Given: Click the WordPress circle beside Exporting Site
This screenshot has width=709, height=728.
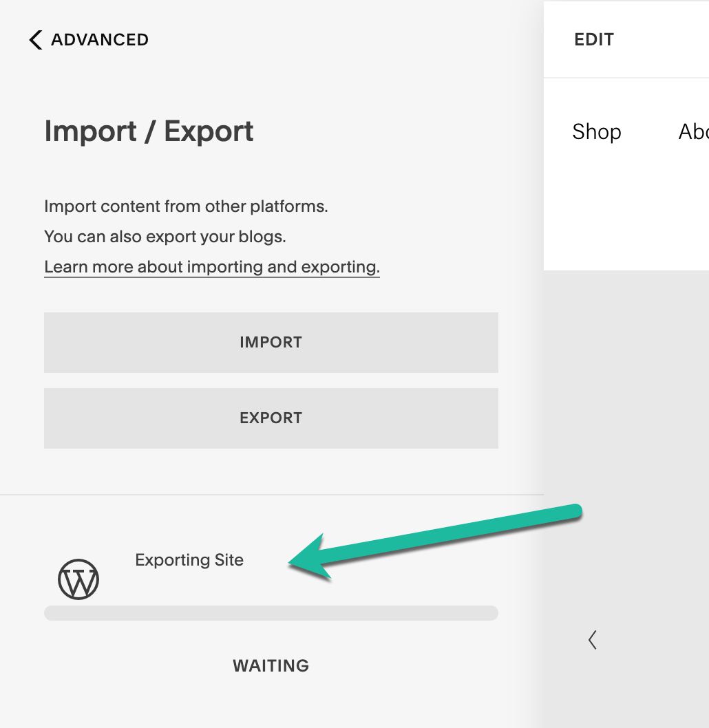Looking at the screenshot, I should 78,578.
